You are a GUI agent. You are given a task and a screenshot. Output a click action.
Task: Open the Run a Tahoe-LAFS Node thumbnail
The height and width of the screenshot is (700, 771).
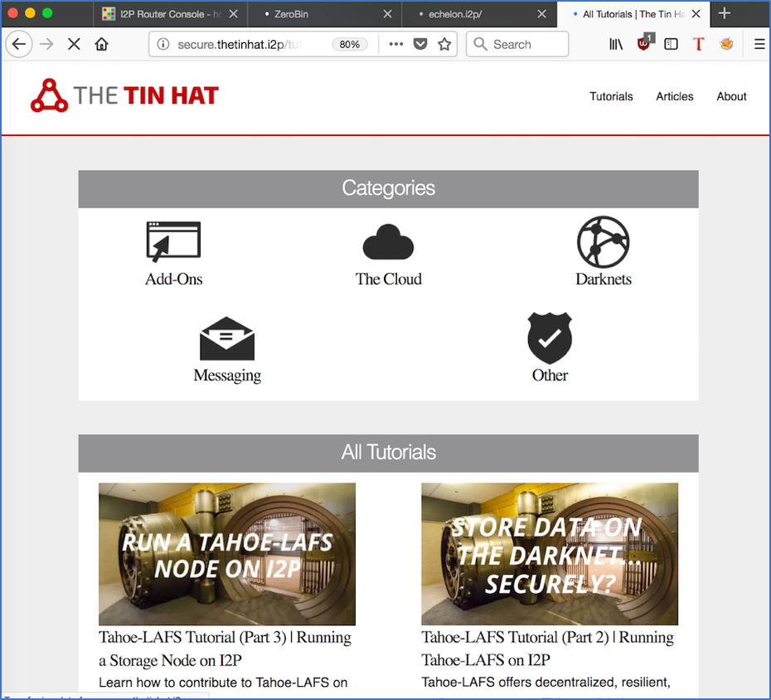pos(227,554)
